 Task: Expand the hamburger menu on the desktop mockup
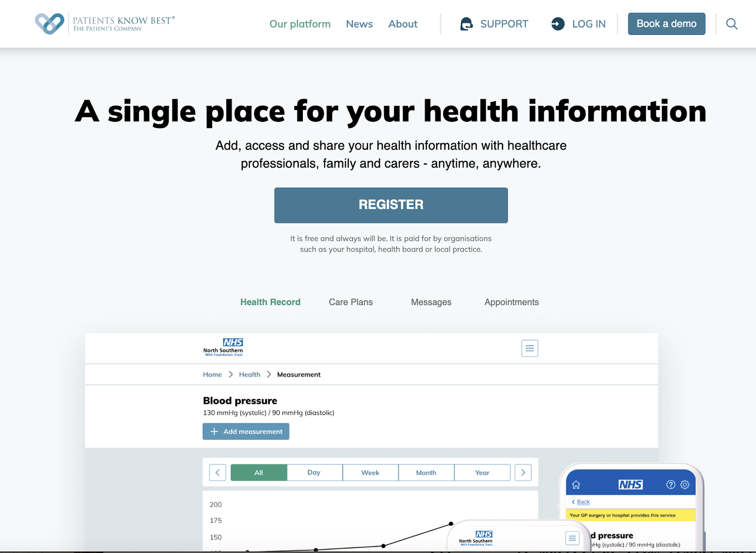529,348
